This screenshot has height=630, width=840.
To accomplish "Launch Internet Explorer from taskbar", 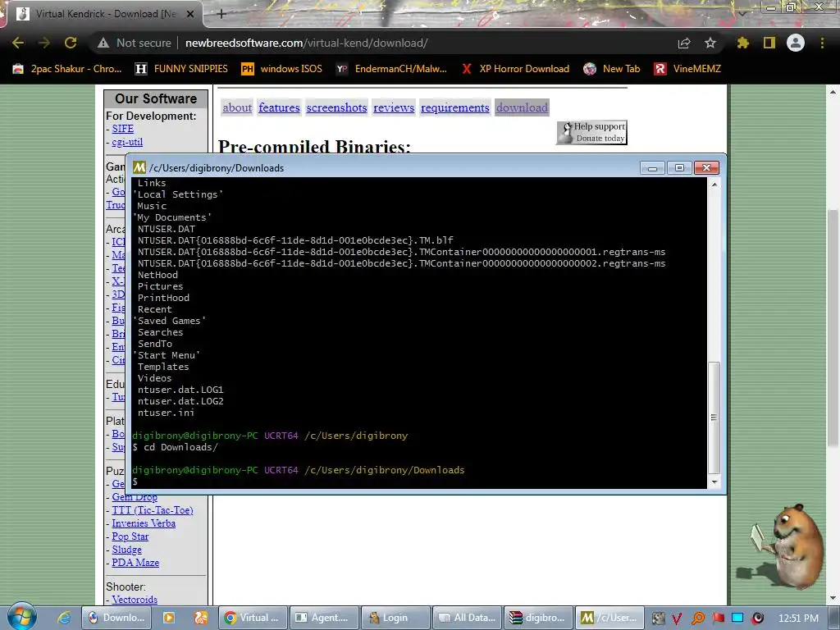I will [64, 618].
